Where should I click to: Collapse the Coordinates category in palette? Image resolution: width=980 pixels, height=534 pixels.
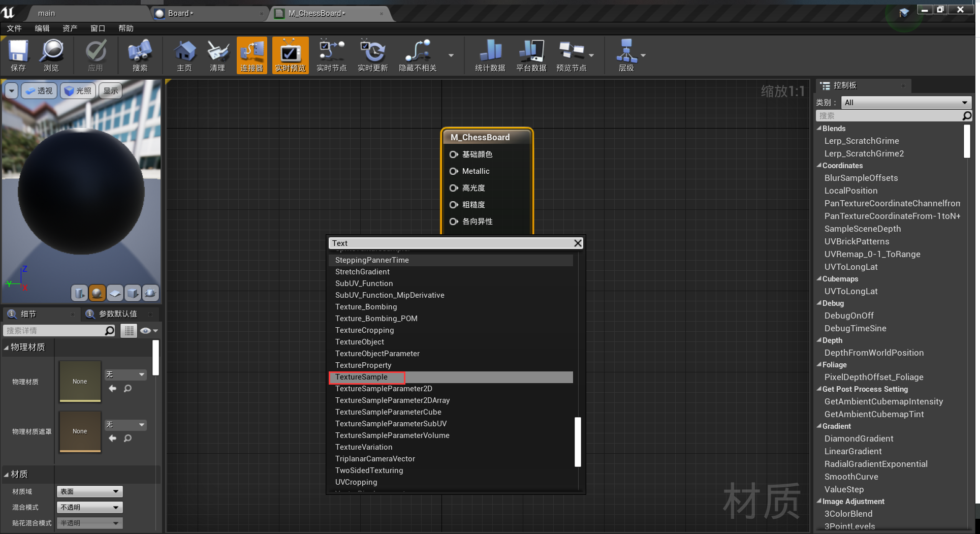pos(819,166)
